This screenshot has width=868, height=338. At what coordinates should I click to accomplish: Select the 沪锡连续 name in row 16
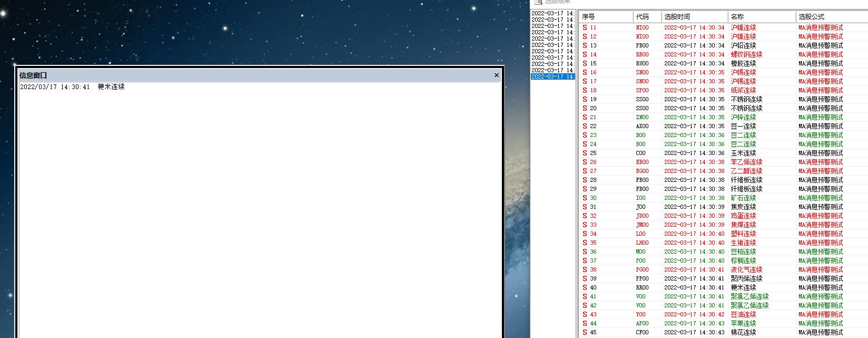(x=743, y=72)
